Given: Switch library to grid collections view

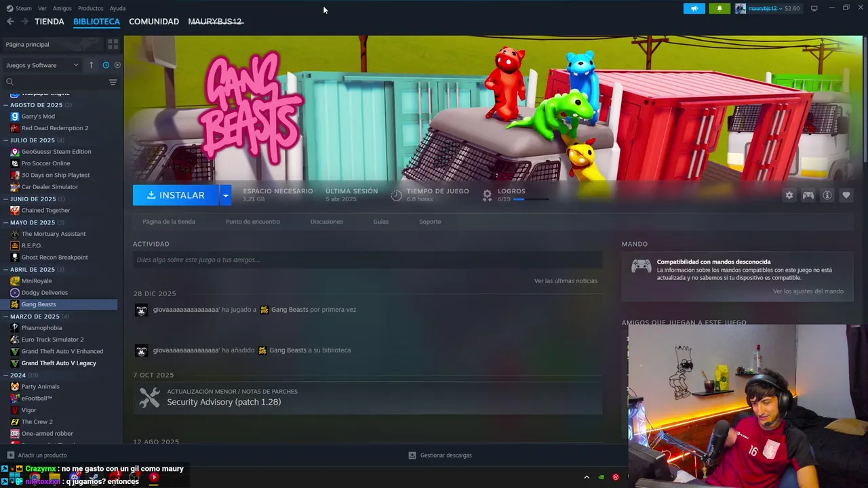Looking at the screenshot, I should (x=113, y=44).
